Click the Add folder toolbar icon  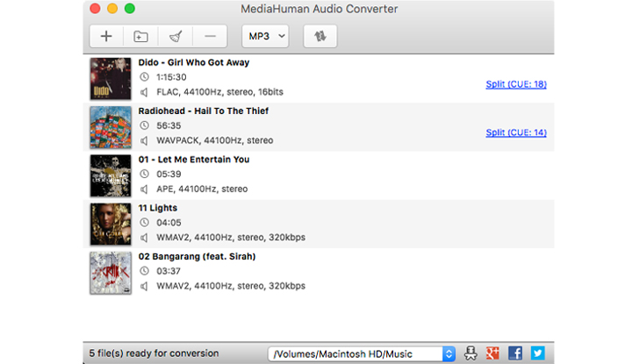coord(141,36)
